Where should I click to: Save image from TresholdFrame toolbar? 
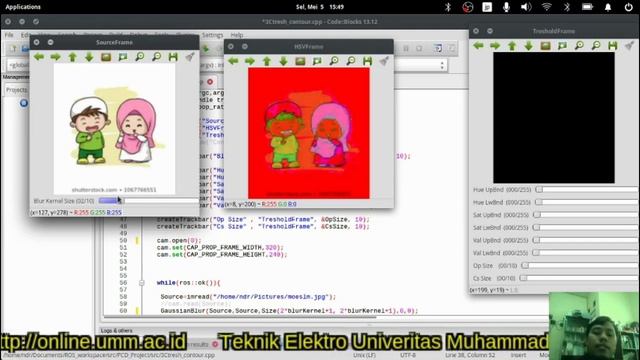613,46
